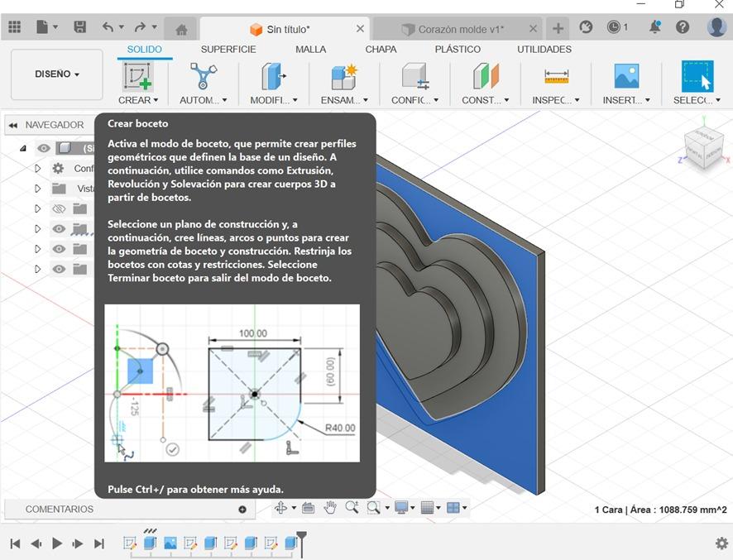Open the notifications bell icon
The height and width of the screenshot is (560, 733).
tap(654, 27)
